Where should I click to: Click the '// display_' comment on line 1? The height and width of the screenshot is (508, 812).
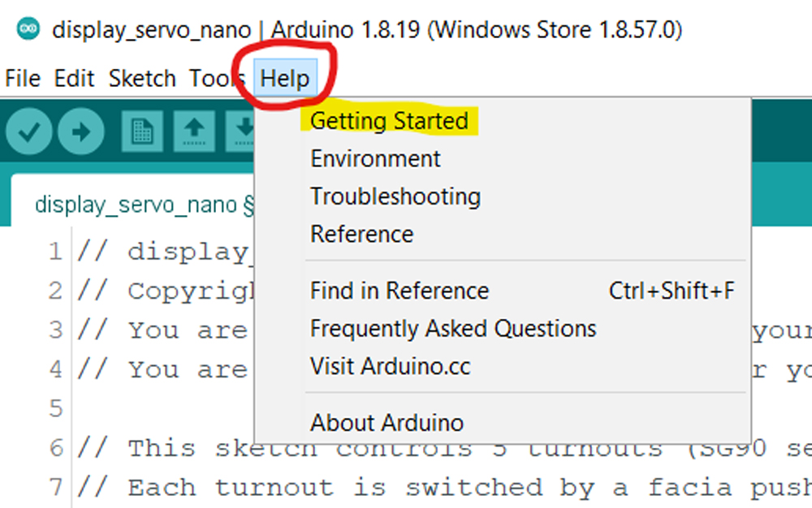165,252
